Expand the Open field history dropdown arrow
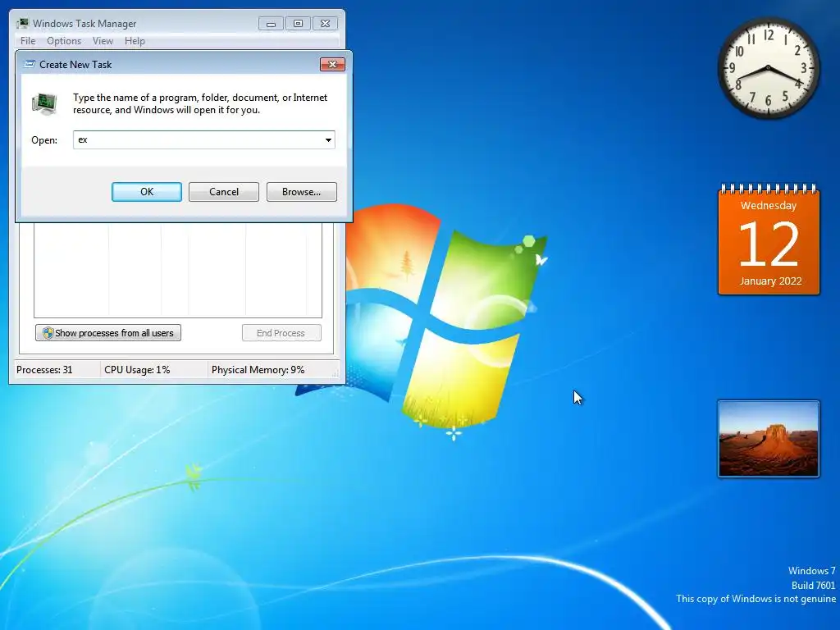Image resolution: width=840 pixels, height=630 pixels. point(328,139)
